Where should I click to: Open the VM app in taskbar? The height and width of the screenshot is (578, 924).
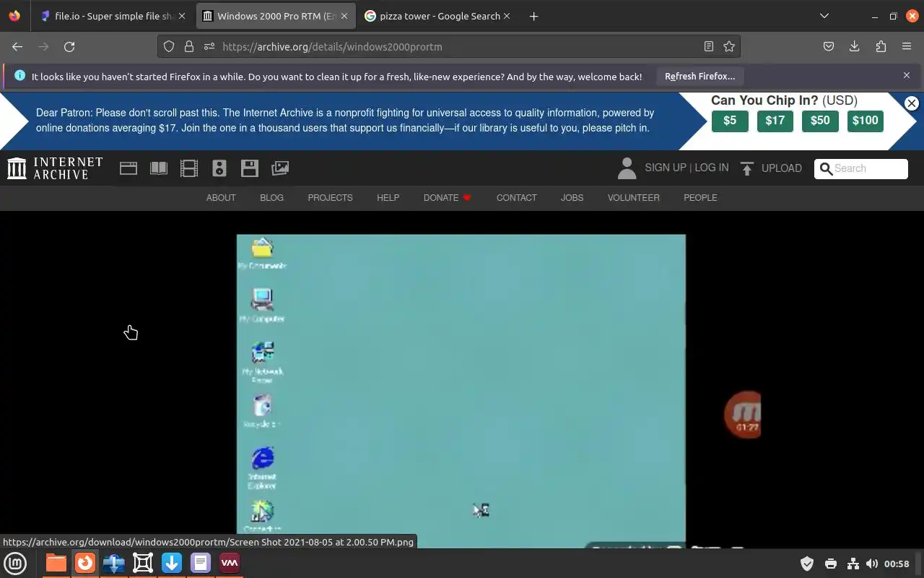point(229,563)
